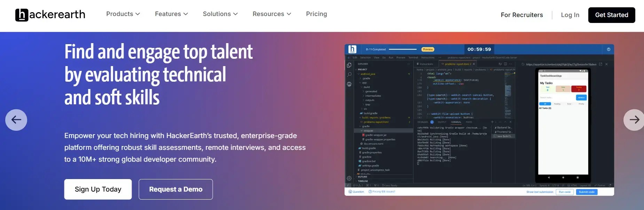Screen dimensions: 644x210
Task: Collapse the android_java folder
Action: click(x=368, y=74)
